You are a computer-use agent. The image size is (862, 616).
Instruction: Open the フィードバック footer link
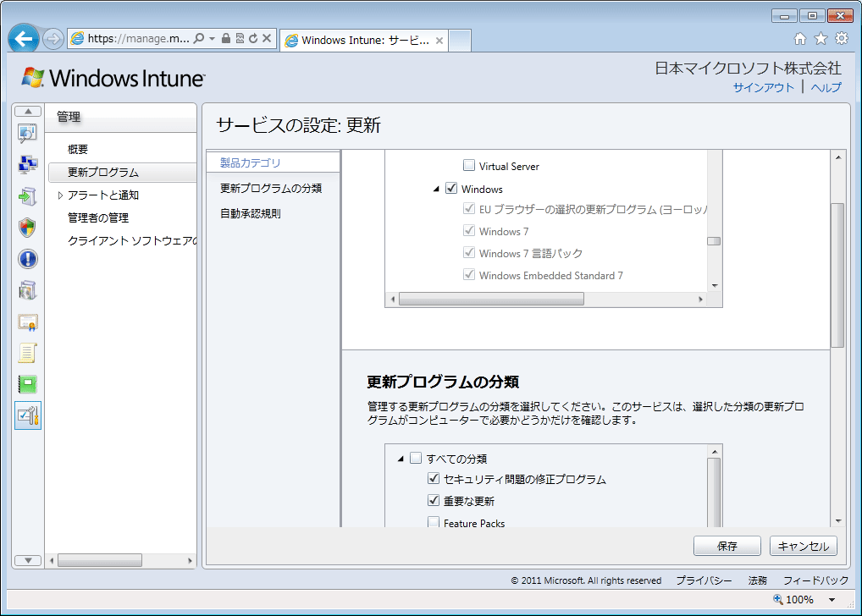point(815,580)
